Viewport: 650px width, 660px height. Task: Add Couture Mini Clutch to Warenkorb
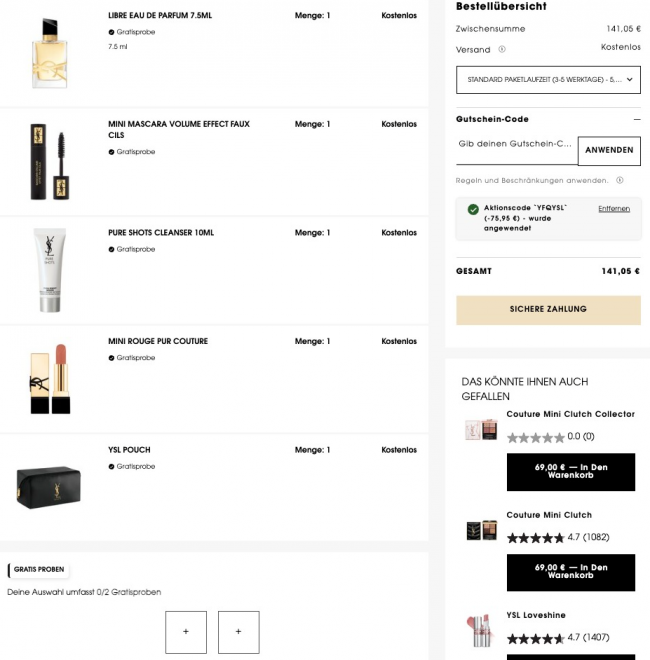point(570,572)
